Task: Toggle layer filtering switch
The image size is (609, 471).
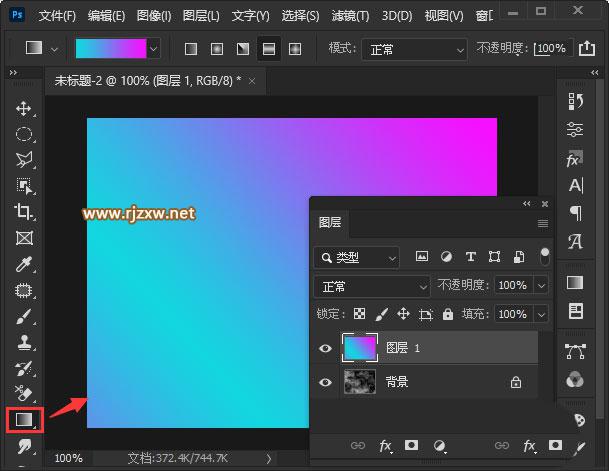Action: click(x=545, y=257)
